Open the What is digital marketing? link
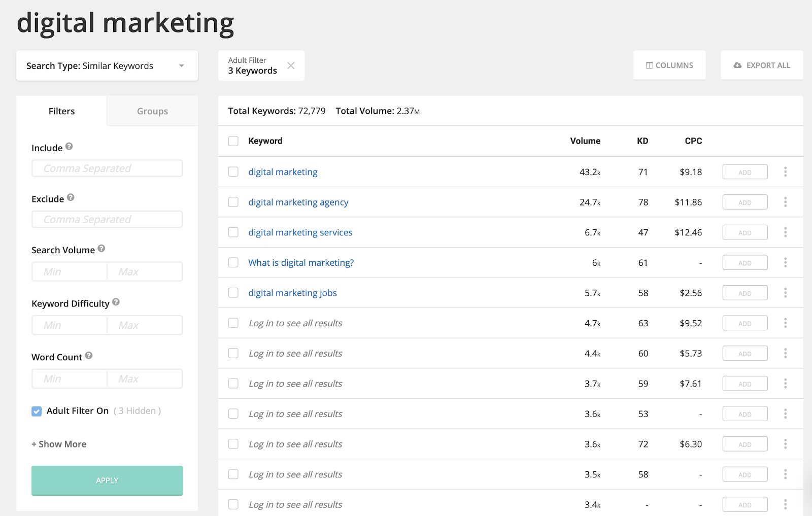 (301, 263)
